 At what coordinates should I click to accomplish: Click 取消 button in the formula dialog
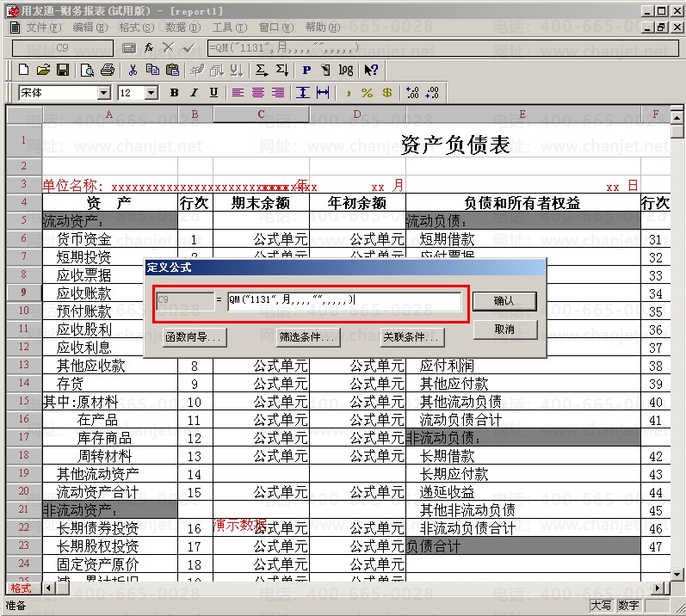pos(504,330)
